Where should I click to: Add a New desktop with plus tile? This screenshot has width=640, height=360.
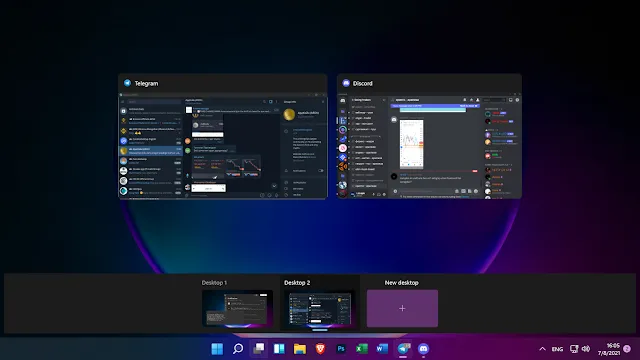click(402, 308)
